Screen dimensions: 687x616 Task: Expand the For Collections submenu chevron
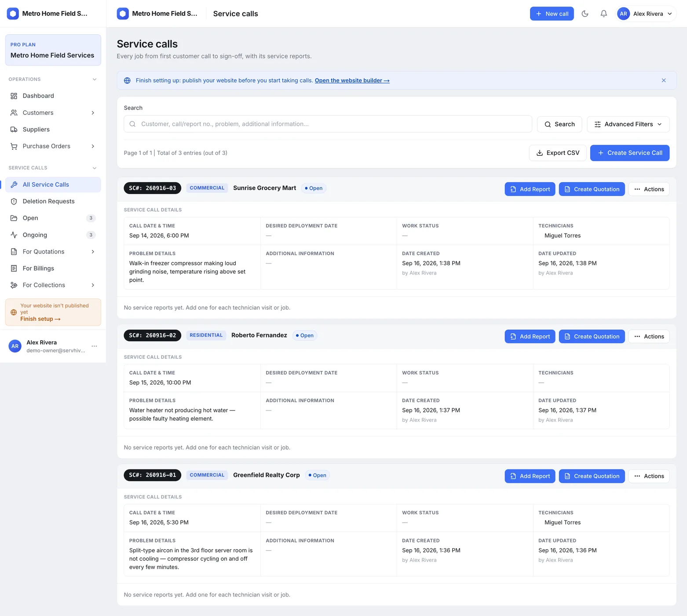click(93, 285)
